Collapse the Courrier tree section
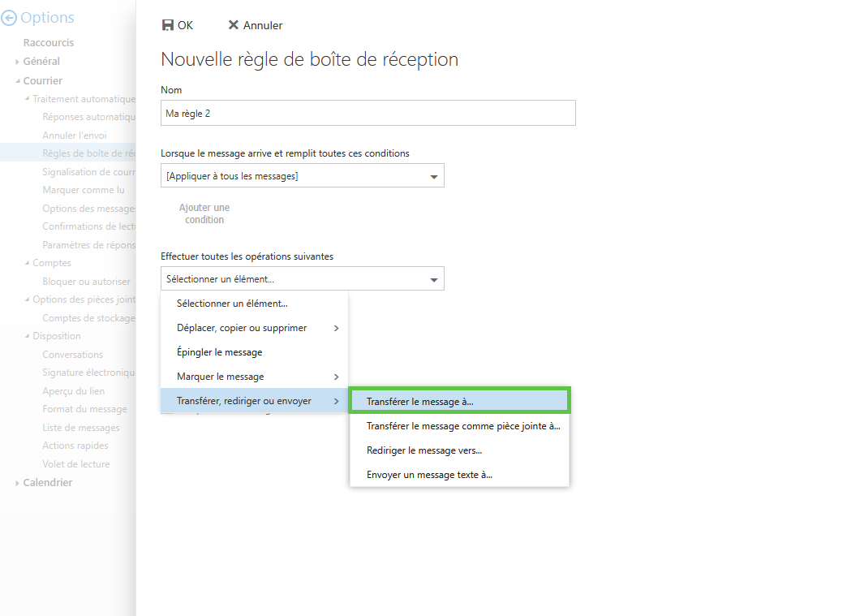 point(17,81)
